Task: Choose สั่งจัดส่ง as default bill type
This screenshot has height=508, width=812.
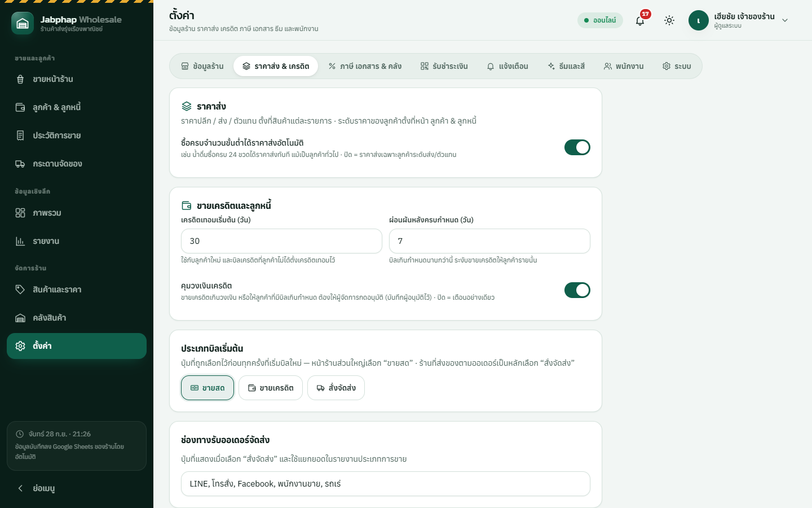Action: click(336, 388)
